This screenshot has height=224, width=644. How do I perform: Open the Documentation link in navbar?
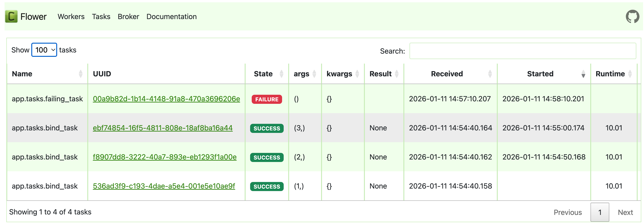[x=171, y=17]
